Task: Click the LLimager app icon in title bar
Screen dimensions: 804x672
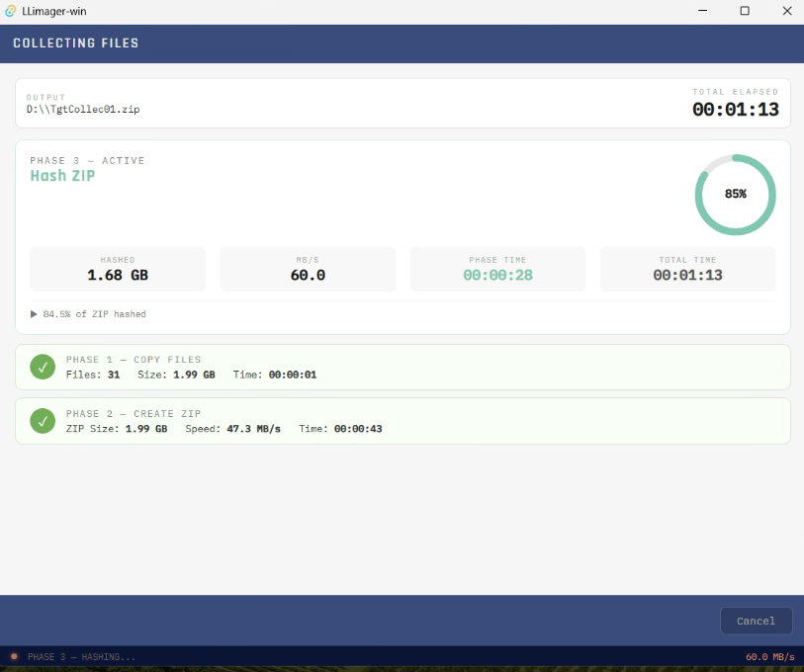Action: (x=10, y=11)
